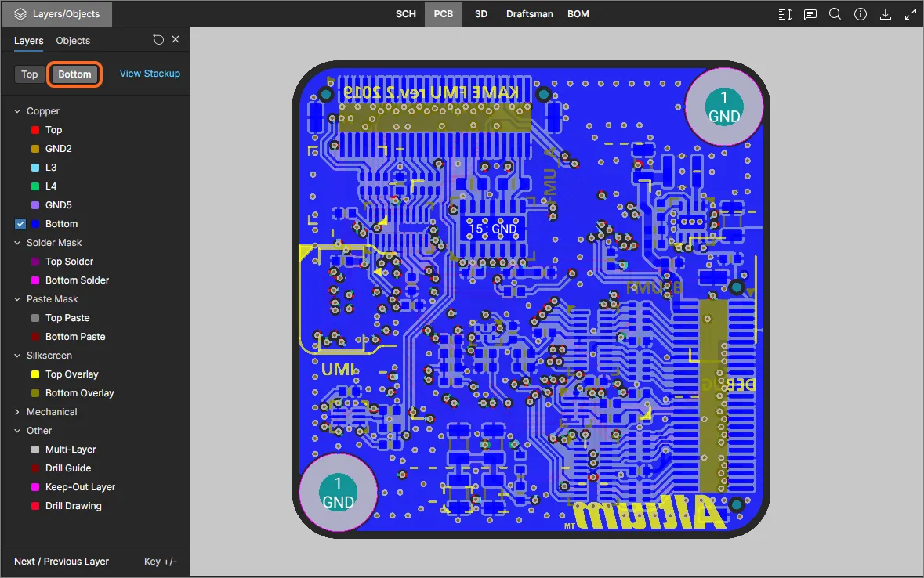This screenshot has height=578, width=924.
Task: Select the Drill Drawing layer row
Action: [95, 506]
